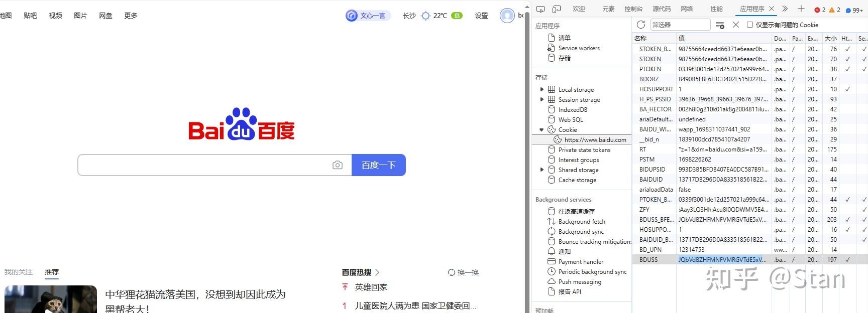Switch to 源代码 DevTools tab
Image resolution: width=868 pixels, height=313 pixels.
[662, 9]
